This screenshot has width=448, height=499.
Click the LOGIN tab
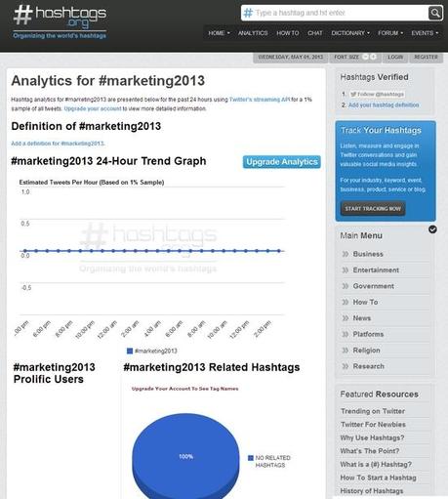[x=395, y=57]
